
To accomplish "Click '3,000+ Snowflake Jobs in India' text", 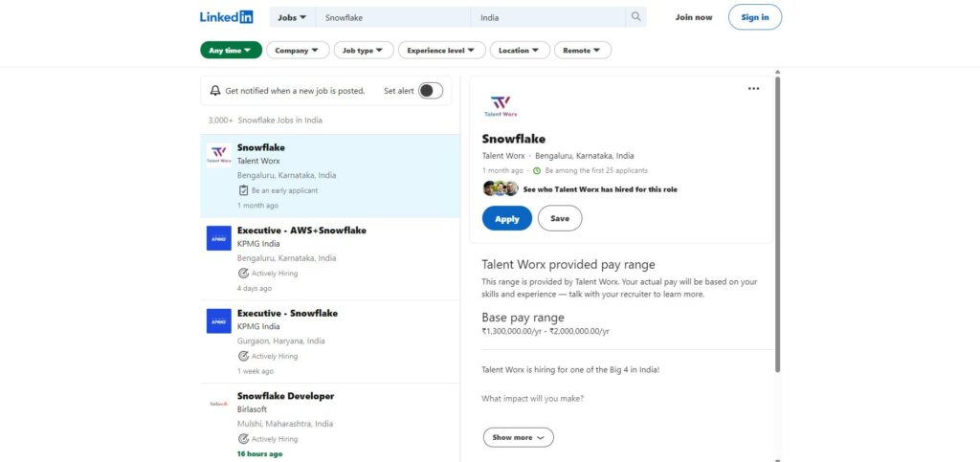I will pos(266,120).
